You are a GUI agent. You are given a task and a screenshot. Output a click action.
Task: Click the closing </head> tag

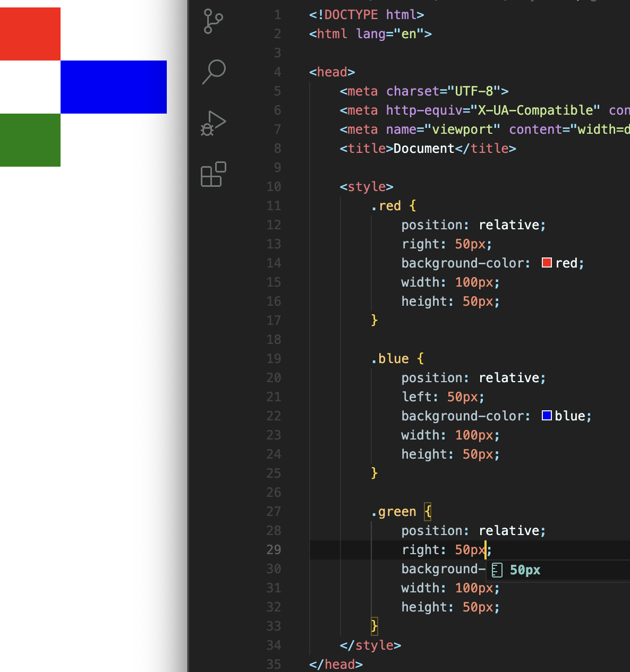[x=336, y=665]
